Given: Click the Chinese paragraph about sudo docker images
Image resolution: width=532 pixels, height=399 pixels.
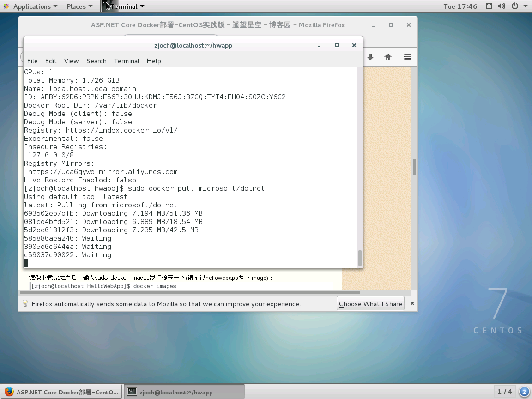Looking at the screenshot, I should [x=151, y=278].
